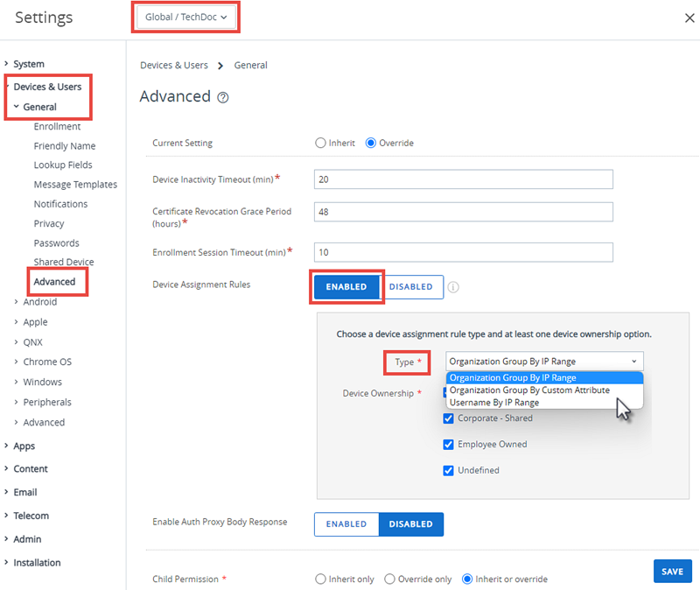Select the Override radio button
The width and height of the screenshot is (700, 590).
tap(370, 143)
